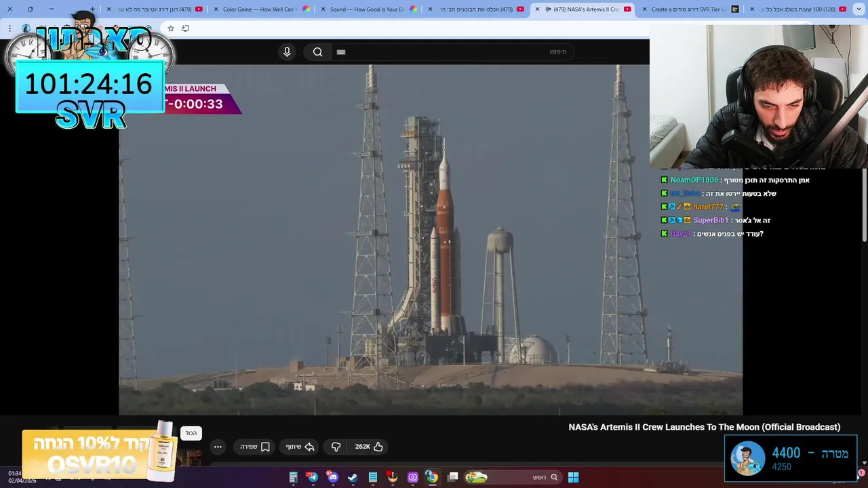Click username NoamOP1806 in chat

coord(694,180)
